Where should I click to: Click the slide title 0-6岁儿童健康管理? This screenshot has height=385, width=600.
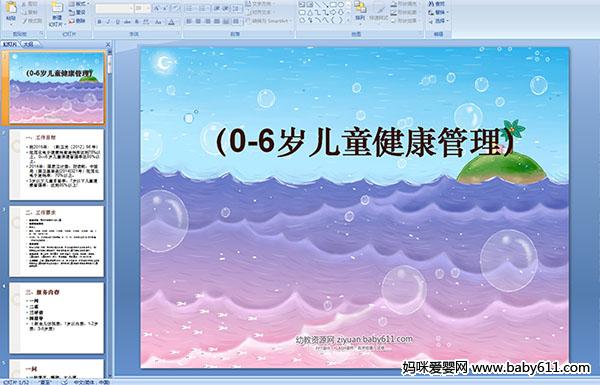pyautogui.click(x=365, y=142)
